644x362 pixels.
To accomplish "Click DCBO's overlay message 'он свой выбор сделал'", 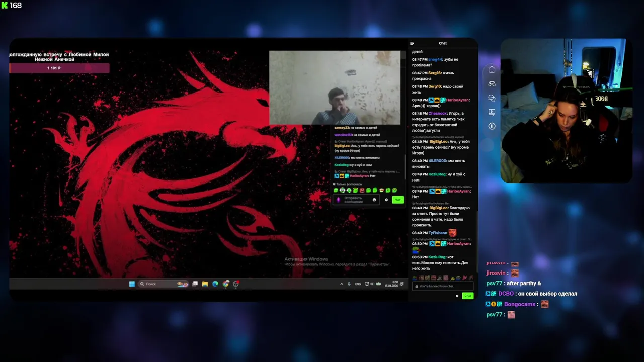I will pos(548,294).
